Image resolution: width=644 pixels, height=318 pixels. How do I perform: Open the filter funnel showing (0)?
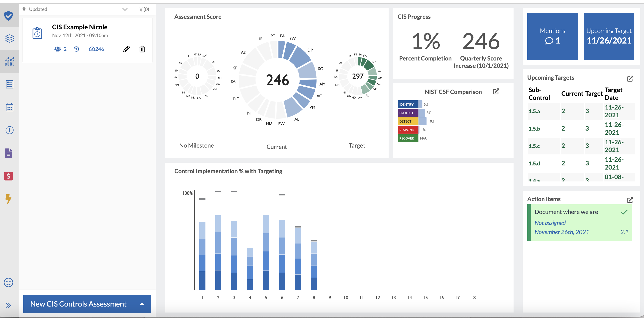click(x=144, y=9)
